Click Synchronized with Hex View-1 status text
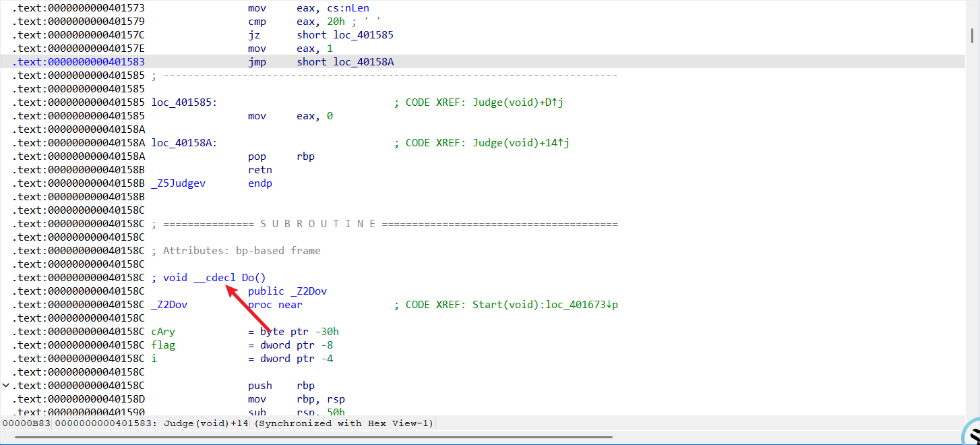 344,423
